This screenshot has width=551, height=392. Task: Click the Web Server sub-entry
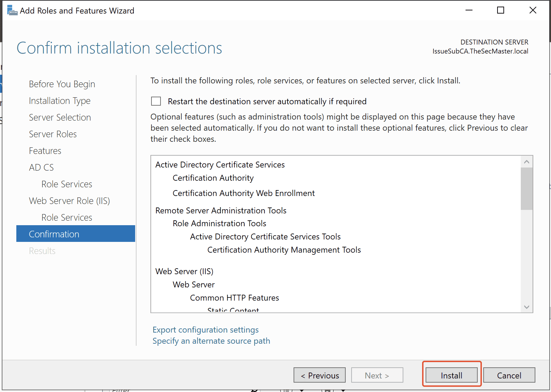click(194, 285)
